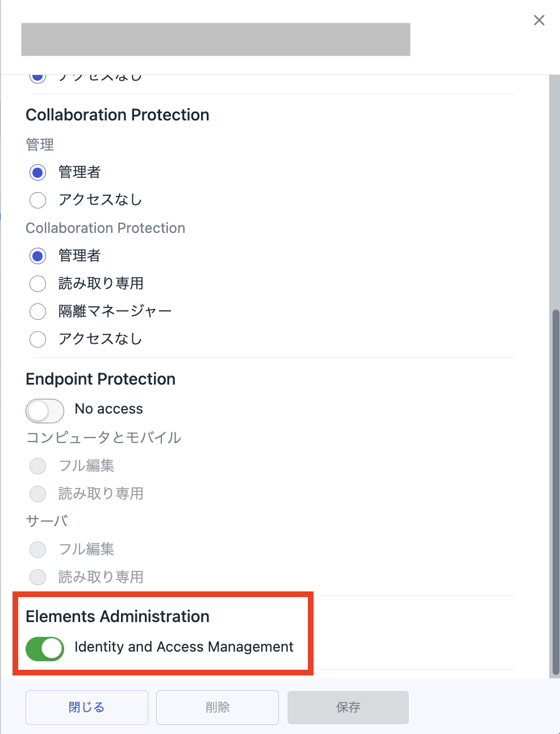
Task: Click the 保存 button
Action: click(348, 707)
